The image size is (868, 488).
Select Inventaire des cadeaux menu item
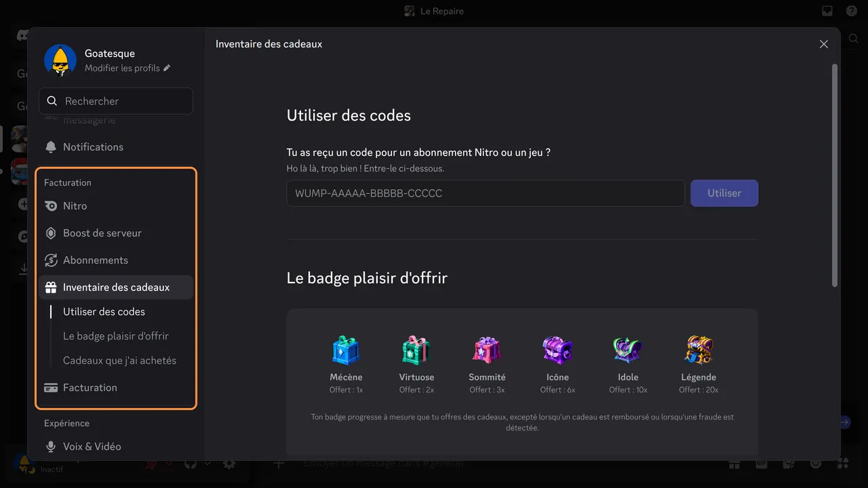[116, 287]
